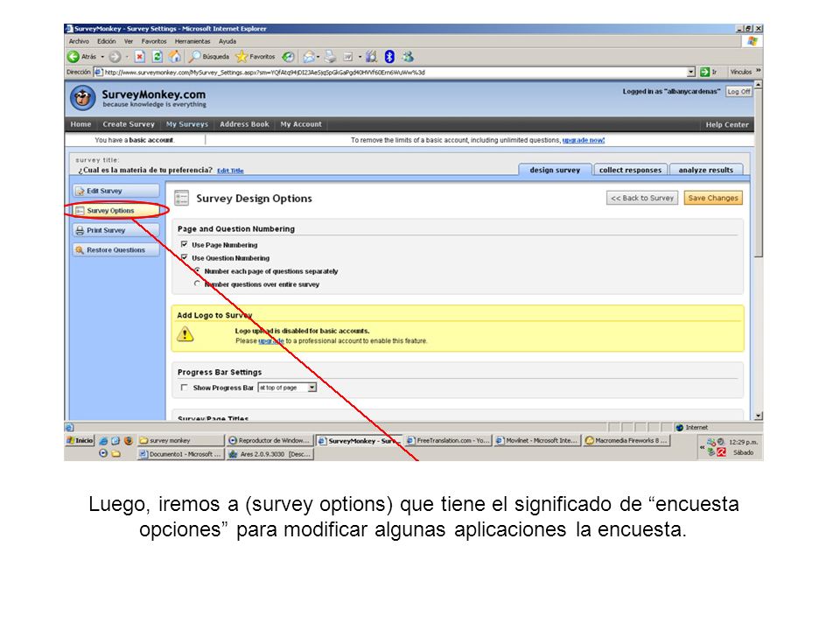Click the Windows flag logo in browser corner

[x=752, y=41]
